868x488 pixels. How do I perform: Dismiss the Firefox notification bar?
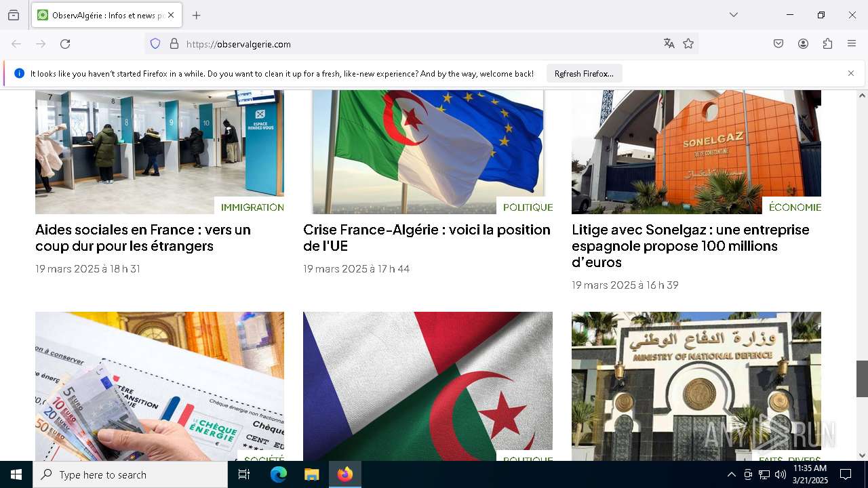[851, 73]
